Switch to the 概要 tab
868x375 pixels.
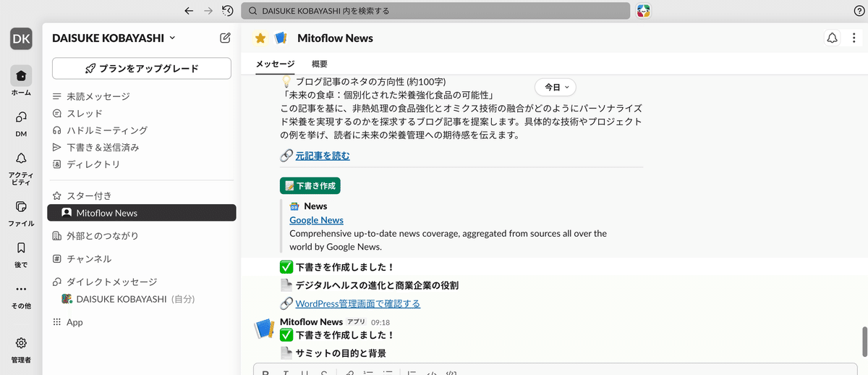320,64
